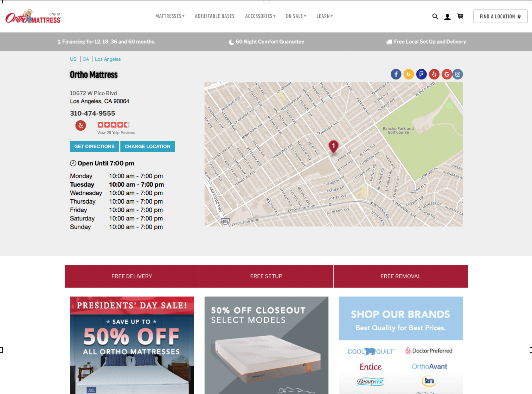
Task: Open the Presidents' Day Sale banner
Action: (x=132, y=345)
